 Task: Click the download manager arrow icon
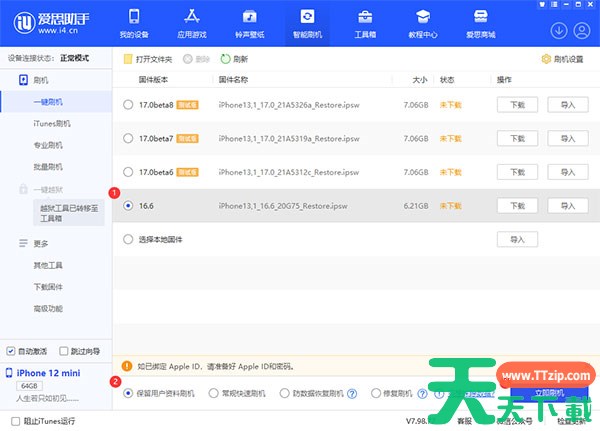point(558,30)
